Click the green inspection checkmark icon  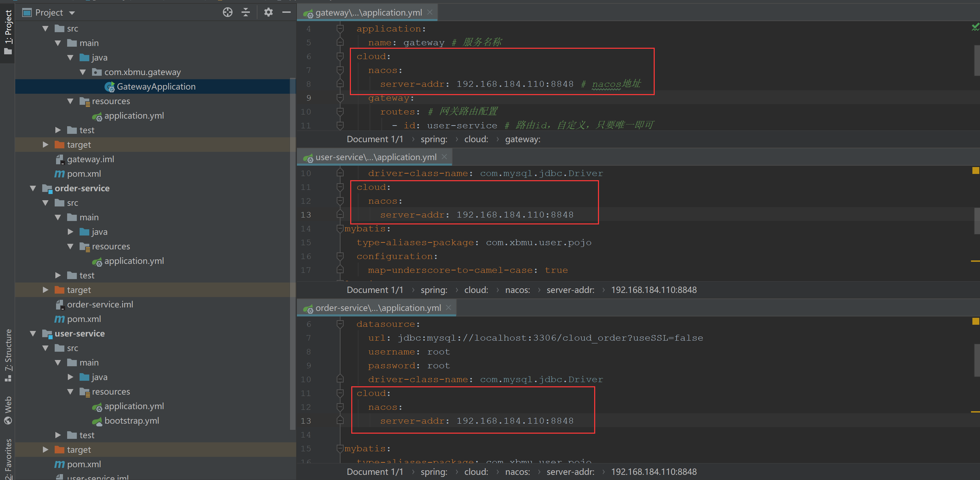click(975, 27)
